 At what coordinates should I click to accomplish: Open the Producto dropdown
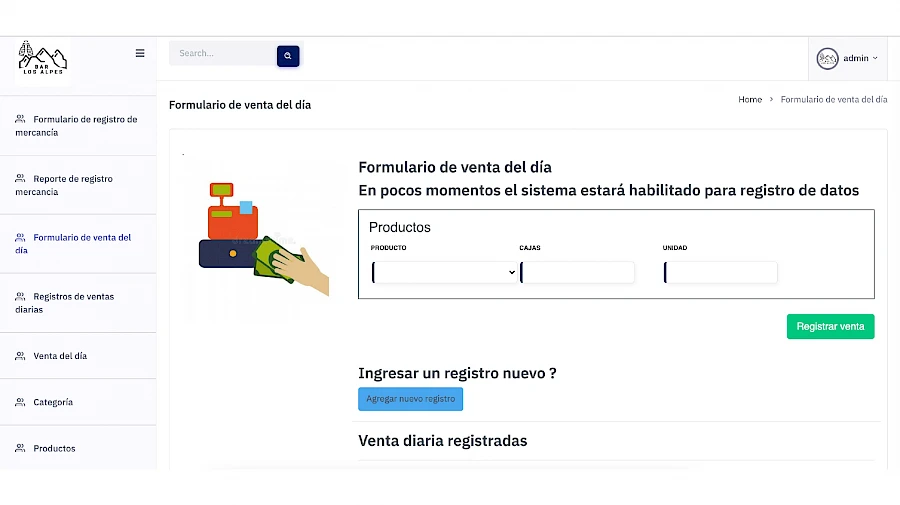click(x=445, y=272)
